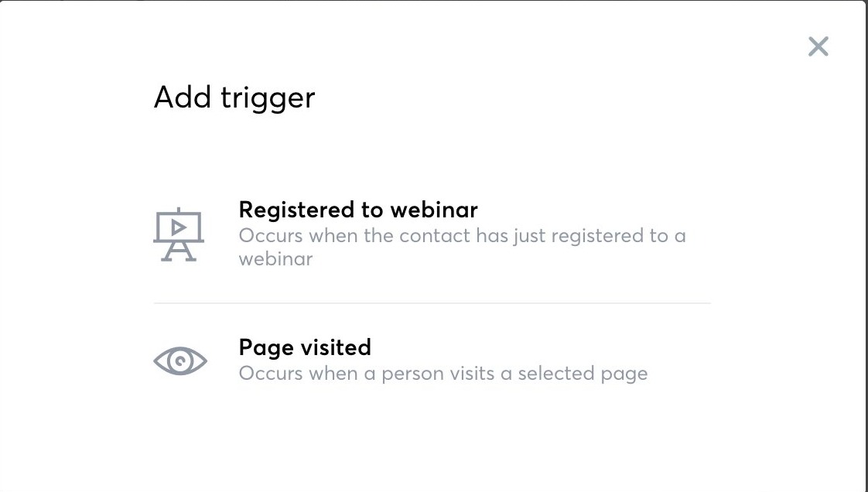The width and height of the screenshot is (868, 492).
Task: Click the eye icon for Page visited
Action: (180, 360)
